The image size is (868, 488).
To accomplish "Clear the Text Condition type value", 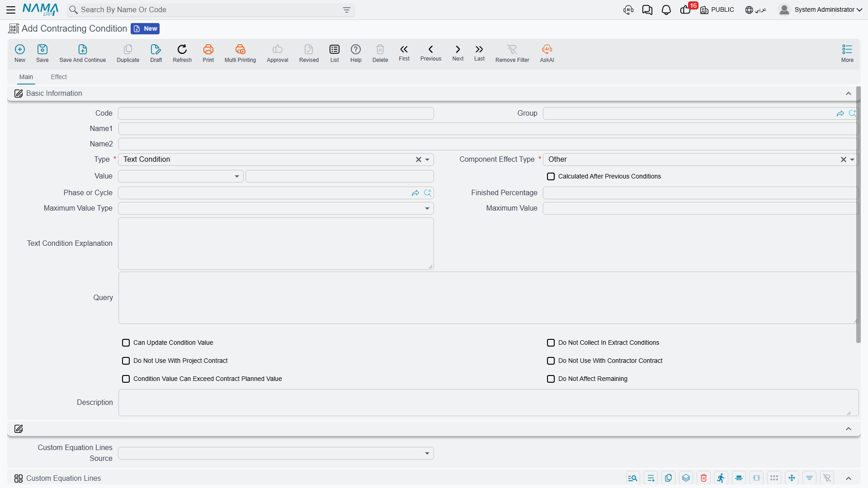I will click(418, 160).
